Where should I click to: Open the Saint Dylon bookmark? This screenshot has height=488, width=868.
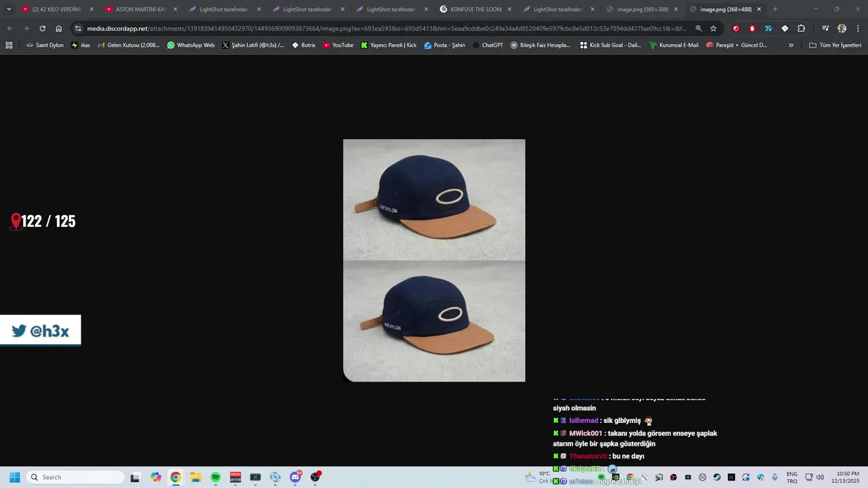tap(45, 45)
